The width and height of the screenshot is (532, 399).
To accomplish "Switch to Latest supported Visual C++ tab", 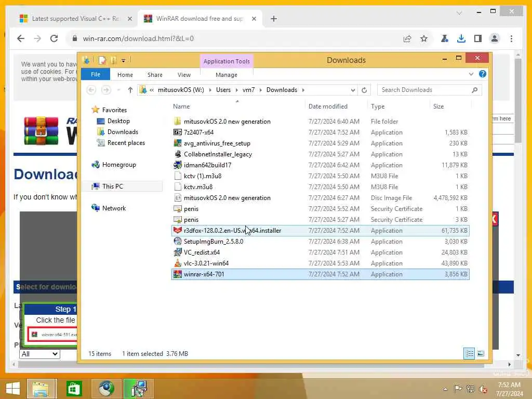I will pos(75,19).
